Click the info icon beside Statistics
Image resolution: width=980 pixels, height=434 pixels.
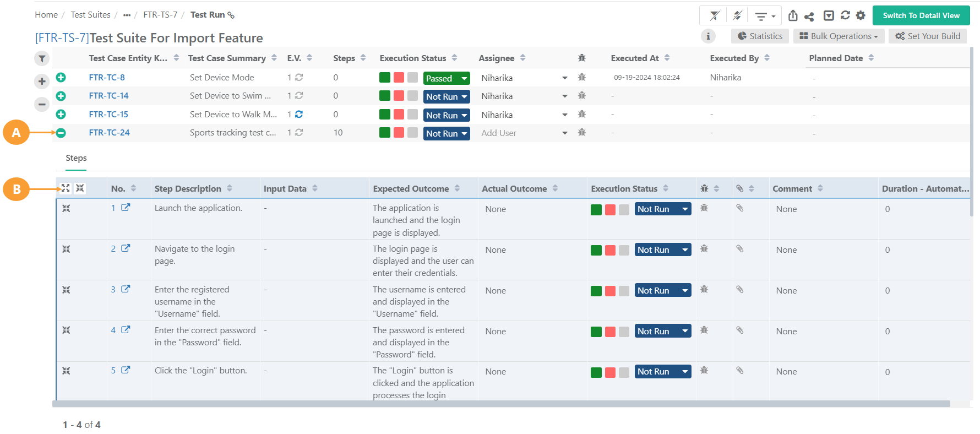(x=708, y=36)
